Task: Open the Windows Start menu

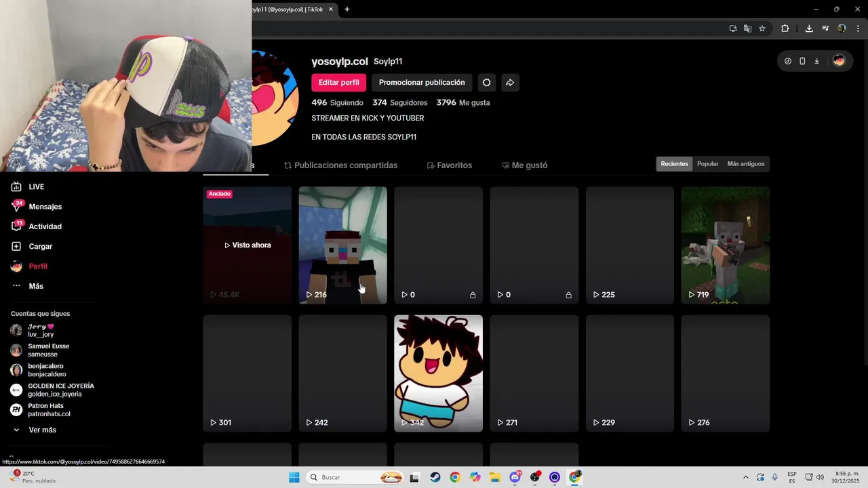Action: (x=294, y=477)
